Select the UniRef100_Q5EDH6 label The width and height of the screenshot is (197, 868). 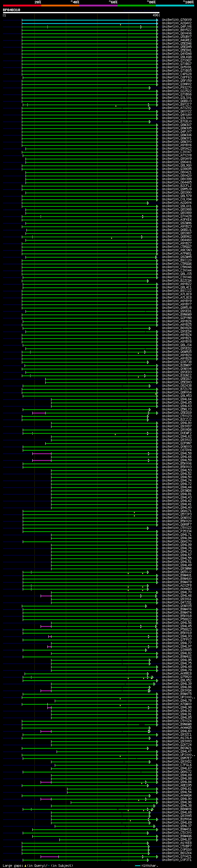(x=177, y=43)
